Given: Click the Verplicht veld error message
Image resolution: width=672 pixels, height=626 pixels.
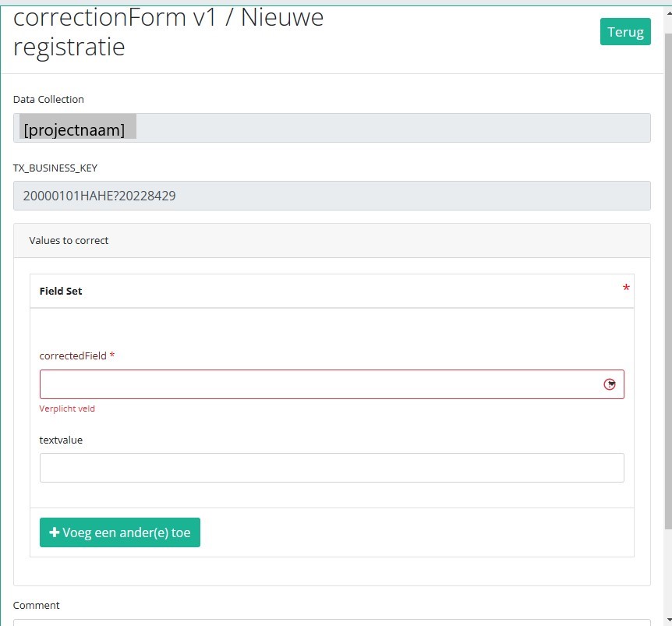Looking at the screenshot, I should click(67, 408).
